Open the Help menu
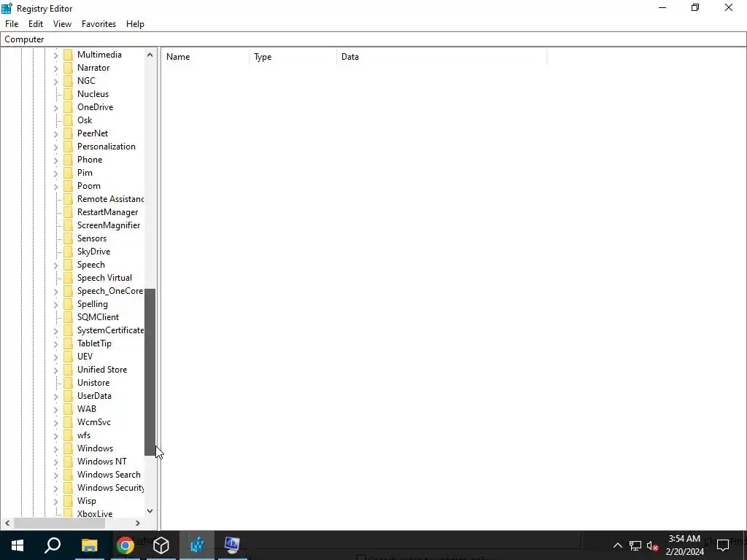The image size is (747, 560). [x=135, y=24]
